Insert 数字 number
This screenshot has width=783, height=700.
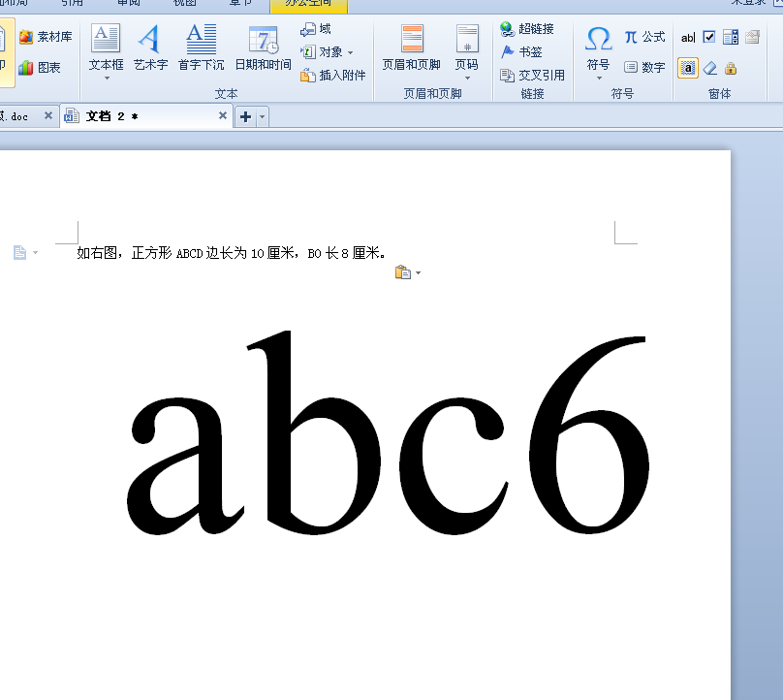click(x=644, y=67)
